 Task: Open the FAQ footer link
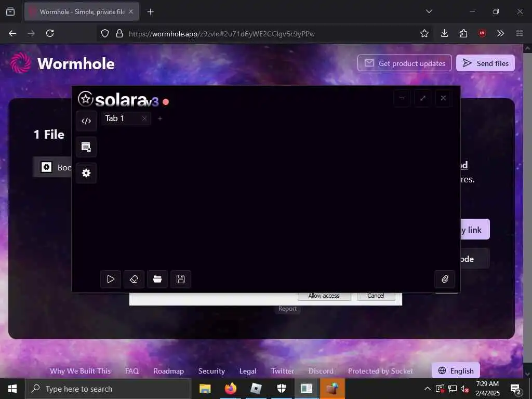(131, 371)
